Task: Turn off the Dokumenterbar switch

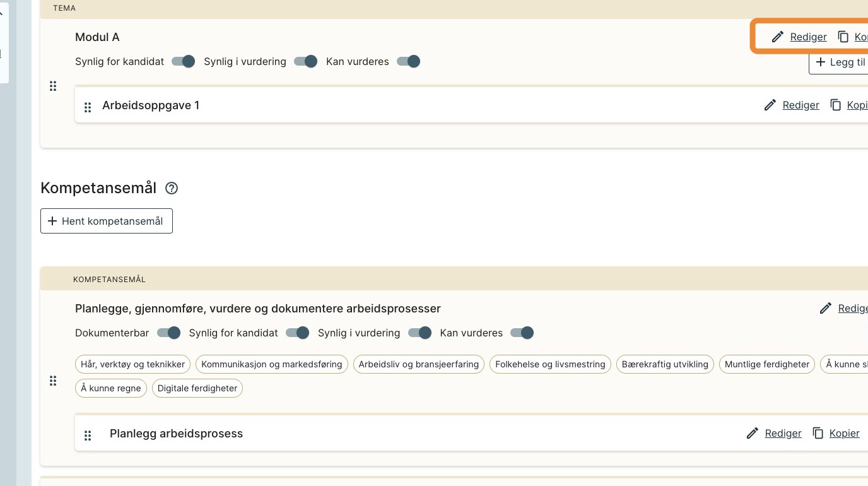Action: click(x=169, y=333)
